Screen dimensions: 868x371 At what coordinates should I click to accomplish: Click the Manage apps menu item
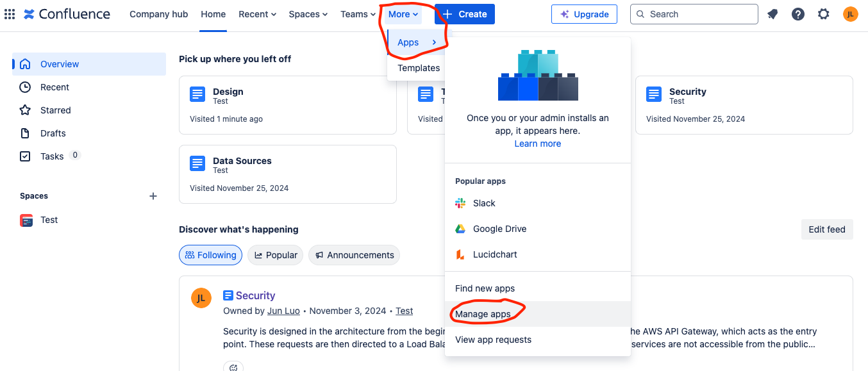483,314
